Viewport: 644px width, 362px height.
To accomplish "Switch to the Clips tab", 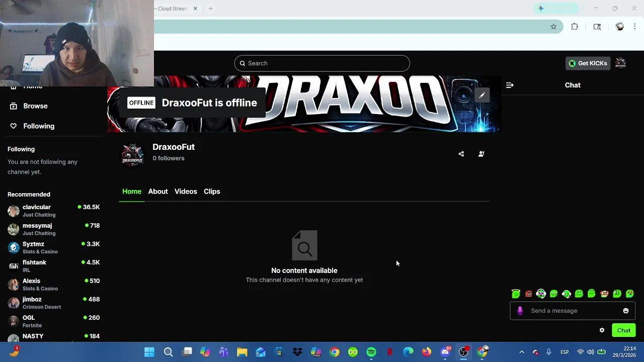I will point(212,192).
